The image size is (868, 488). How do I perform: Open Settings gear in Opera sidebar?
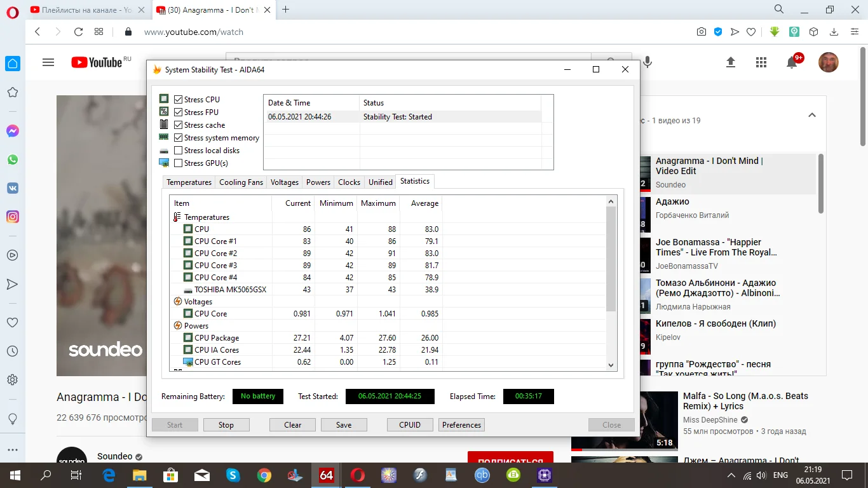(x=12, y=380)
